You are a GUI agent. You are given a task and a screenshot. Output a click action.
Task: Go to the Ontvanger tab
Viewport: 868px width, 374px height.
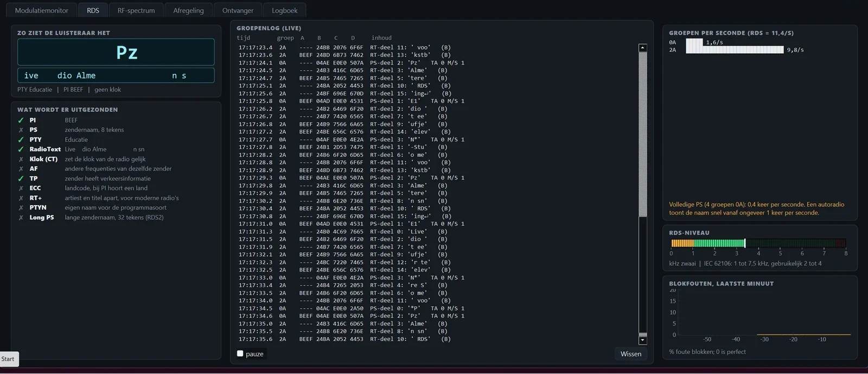(x=238, y=10)
